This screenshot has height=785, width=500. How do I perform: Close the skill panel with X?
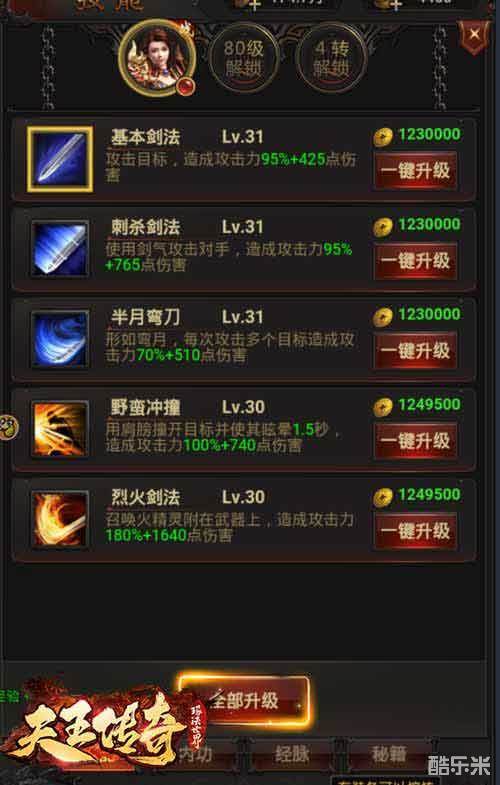click(x=473, y=35)
